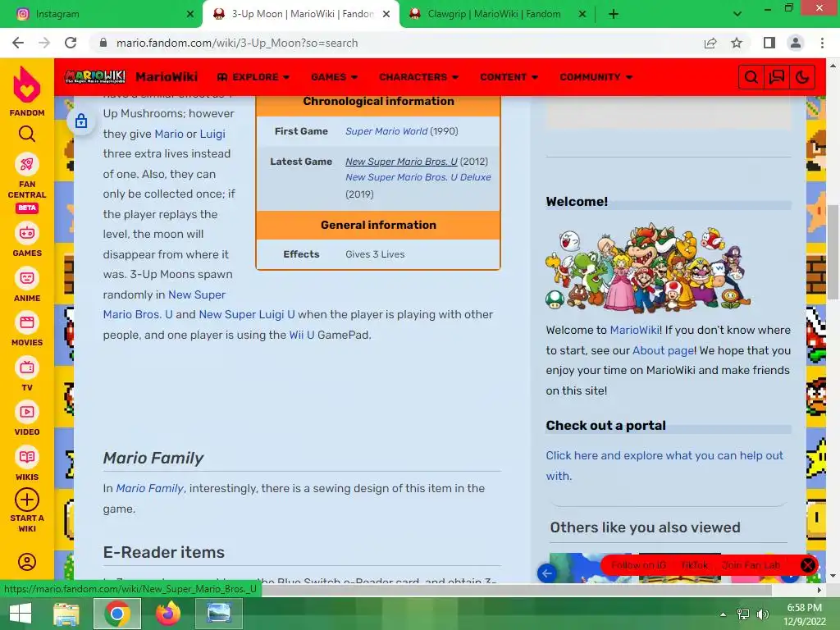The width and height of the screenshot is (840, 630).
Task: Expand the Explore dropdown menu
Action: click(x=253, y=77)
